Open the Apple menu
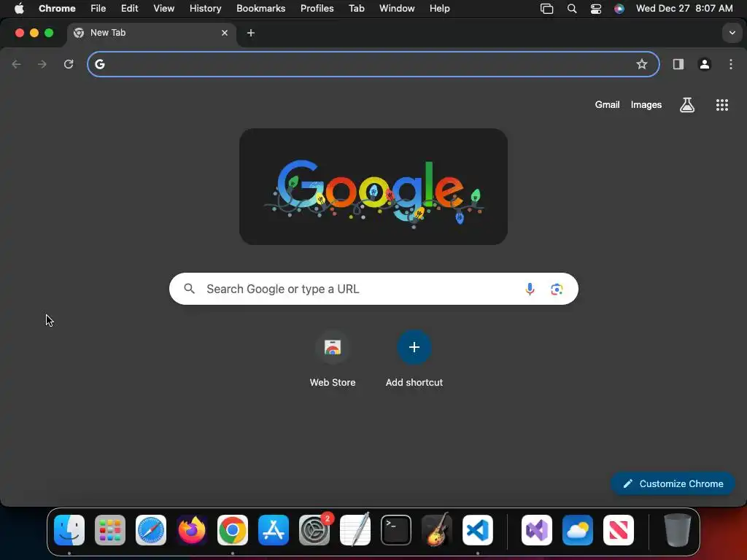 point(18,9)
